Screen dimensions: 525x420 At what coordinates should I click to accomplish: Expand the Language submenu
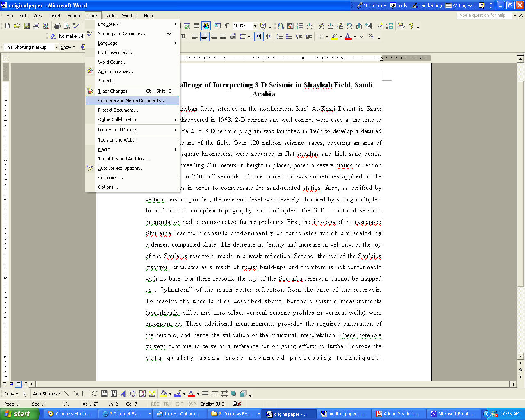click(x=132, y=43)
